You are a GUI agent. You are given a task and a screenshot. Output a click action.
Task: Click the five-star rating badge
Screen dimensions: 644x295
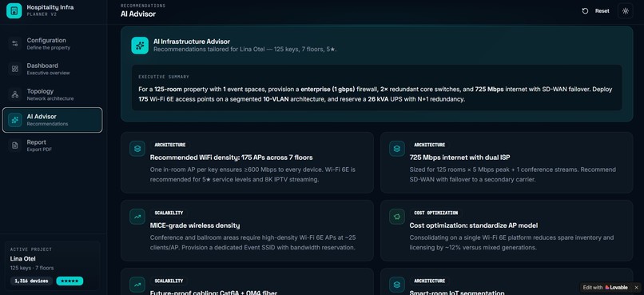70,281
